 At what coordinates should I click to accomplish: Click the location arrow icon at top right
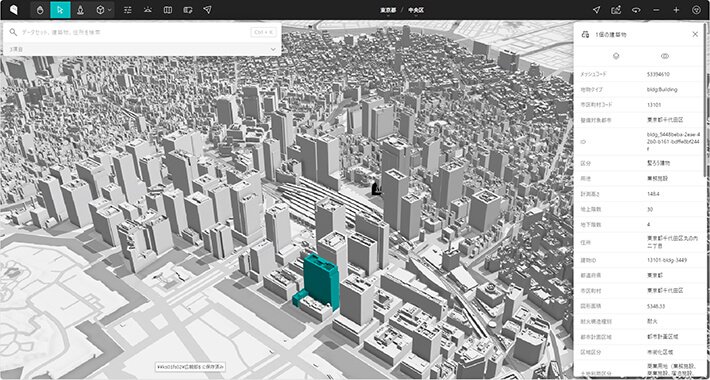click(596, 10)
